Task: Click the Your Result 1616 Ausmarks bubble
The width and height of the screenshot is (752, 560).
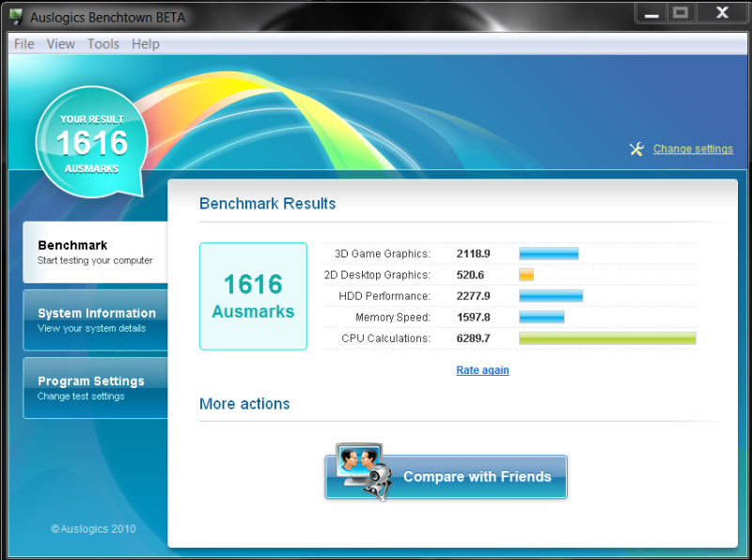Action: pyautogui.click(x=91, y=142)
